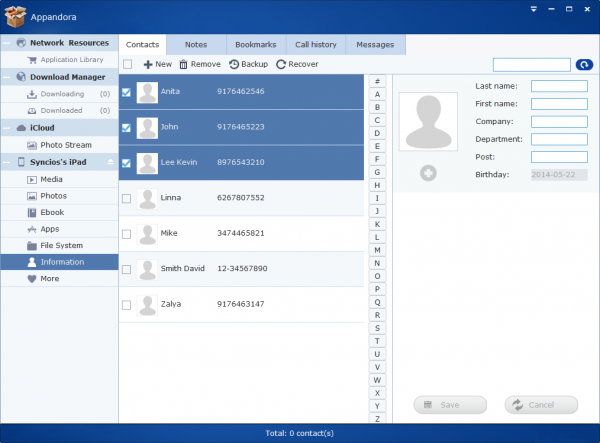Click the Downloaded icon

(32, 111)
